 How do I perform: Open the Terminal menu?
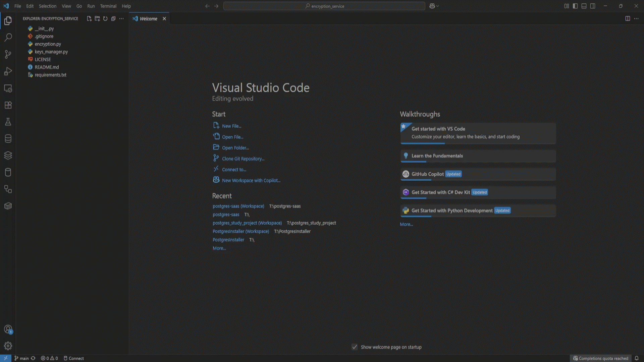(x=108, y=6)
